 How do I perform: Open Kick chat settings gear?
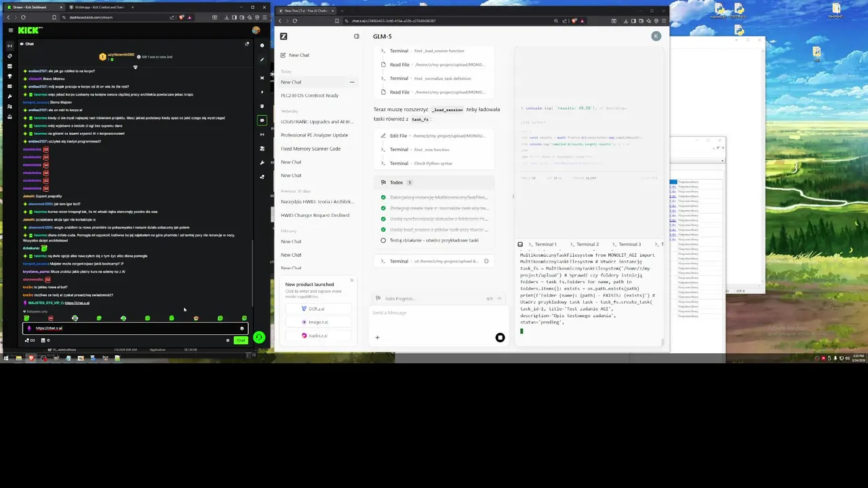228,340
